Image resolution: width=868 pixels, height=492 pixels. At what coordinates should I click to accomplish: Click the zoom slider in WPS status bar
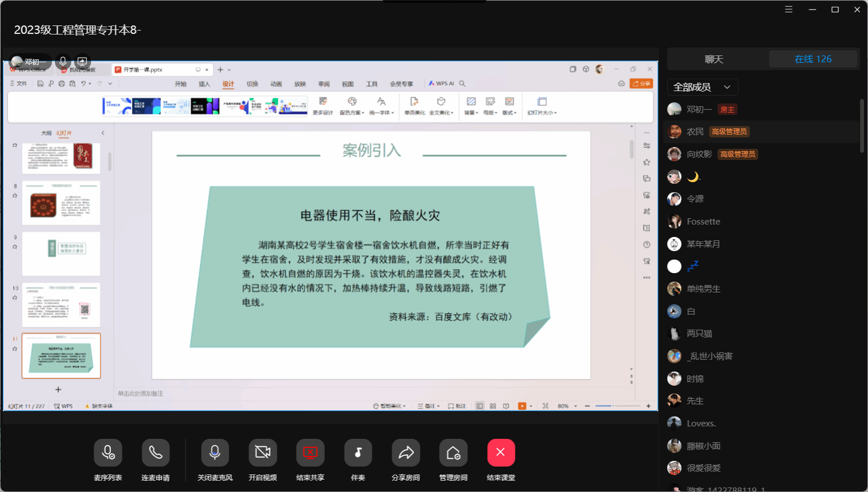tap(613, 406)
